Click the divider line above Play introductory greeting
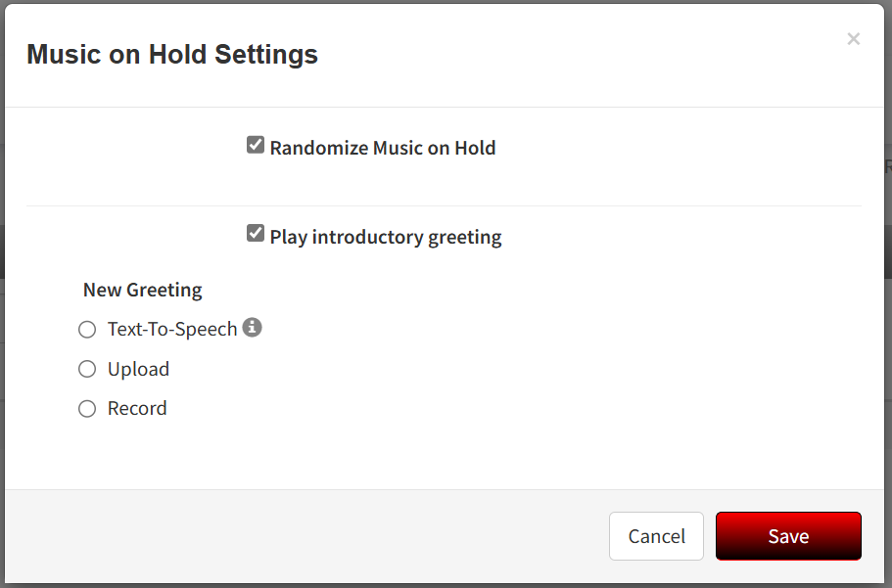Viewport: 892px width, 588px height. coord(444,205)
